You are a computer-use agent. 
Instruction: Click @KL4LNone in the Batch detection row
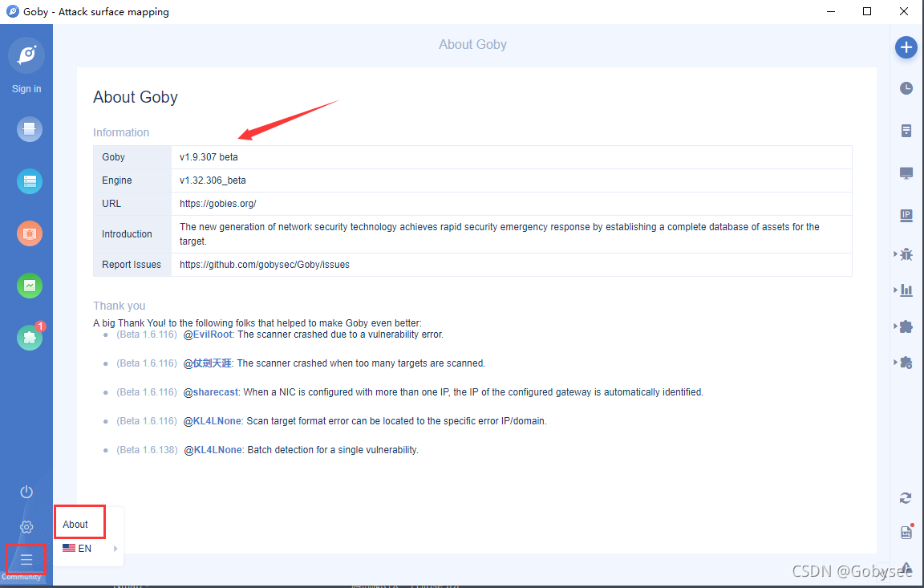[213, 450]
